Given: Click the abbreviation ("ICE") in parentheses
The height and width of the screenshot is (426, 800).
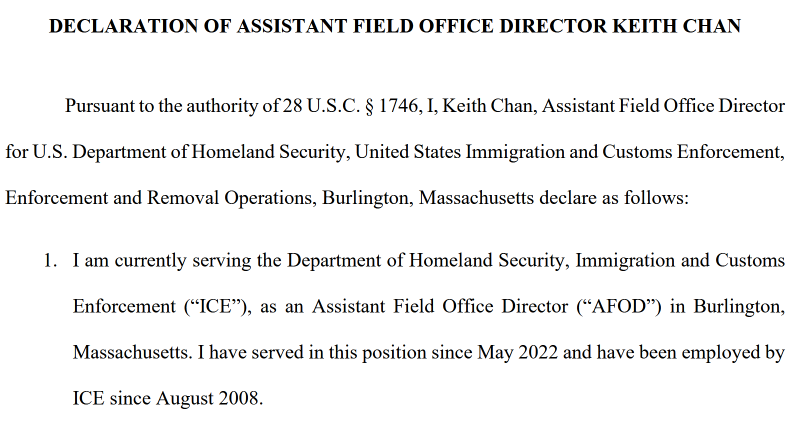Looking at the screenshot, I should pyautogui.click(x=217, y=307).
